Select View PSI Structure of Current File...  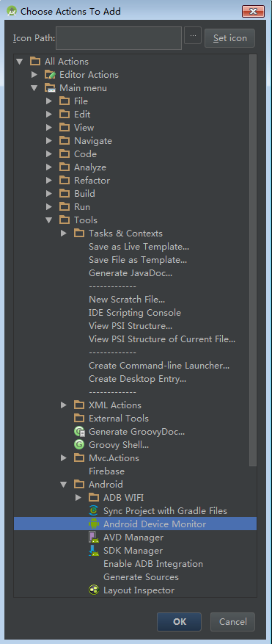(162, 339)
